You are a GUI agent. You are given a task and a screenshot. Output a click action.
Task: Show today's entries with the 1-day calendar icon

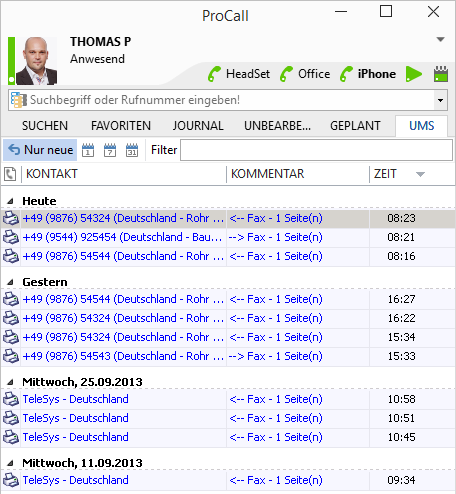(x=88, y=150)
